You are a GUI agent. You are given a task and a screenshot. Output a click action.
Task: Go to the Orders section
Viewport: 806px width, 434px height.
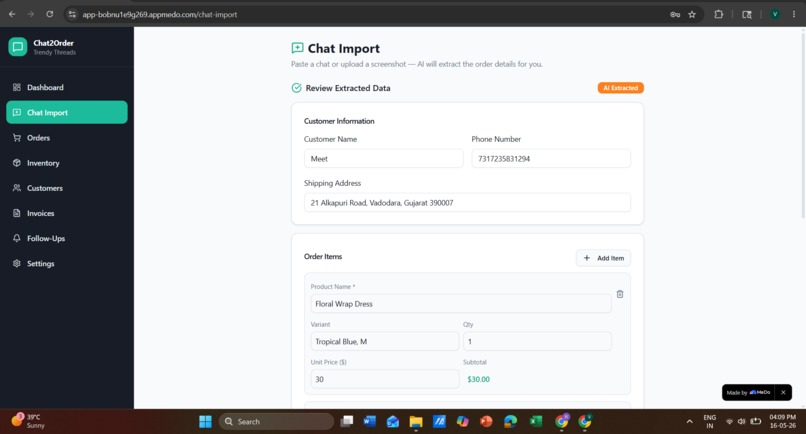(x=67, y=138)
